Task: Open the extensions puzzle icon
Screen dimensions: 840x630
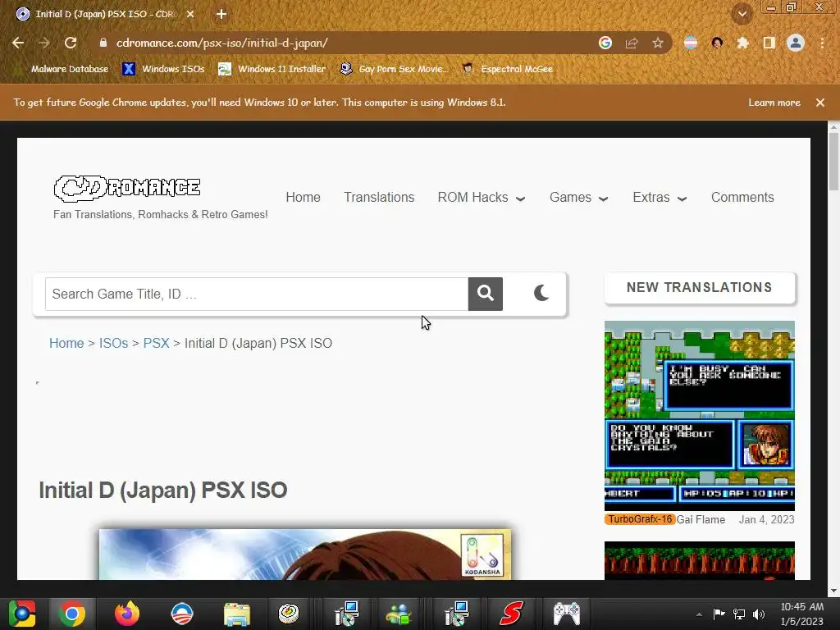Action: click(742, 43)
